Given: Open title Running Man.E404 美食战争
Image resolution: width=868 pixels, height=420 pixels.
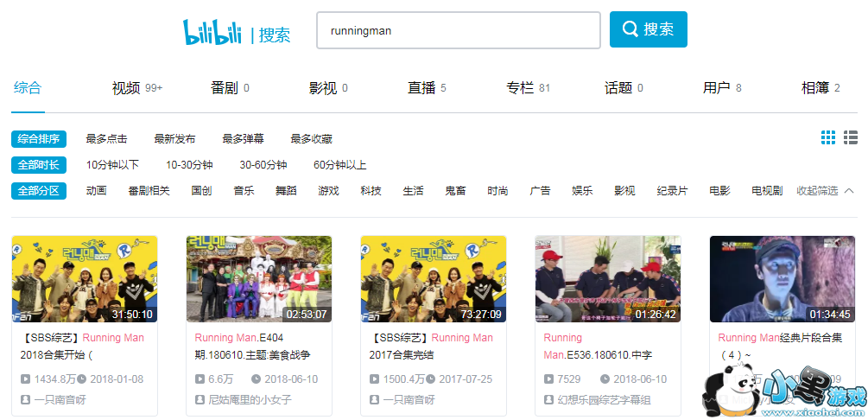Looking at the screenshot, I should (253, 347).
